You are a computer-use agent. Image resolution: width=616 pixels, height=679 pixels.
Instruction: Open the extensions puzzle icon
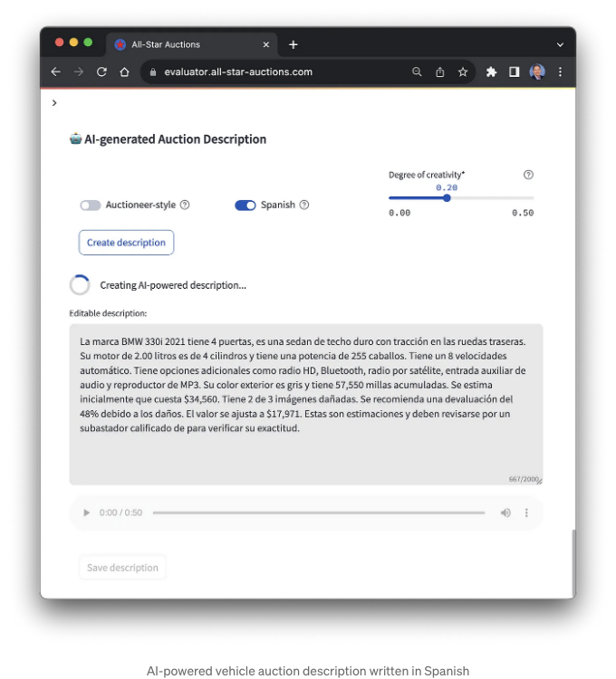pos(491,72)
